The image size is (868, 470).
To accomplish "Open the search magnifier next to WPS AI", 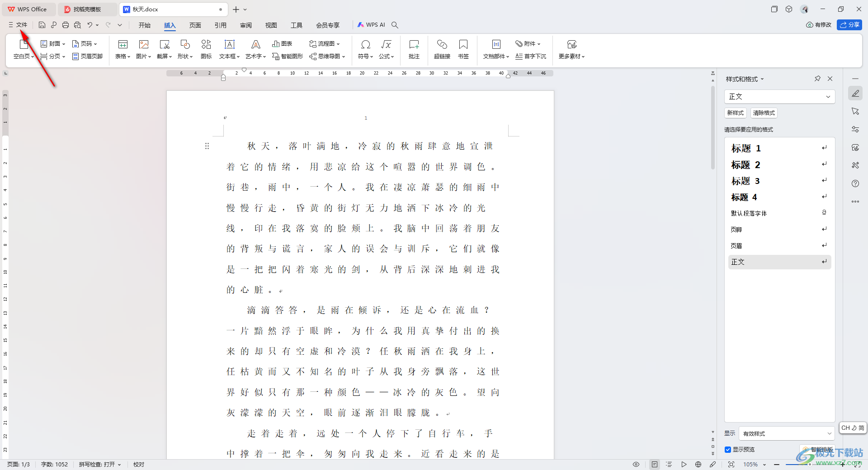I will pos(395,25).
